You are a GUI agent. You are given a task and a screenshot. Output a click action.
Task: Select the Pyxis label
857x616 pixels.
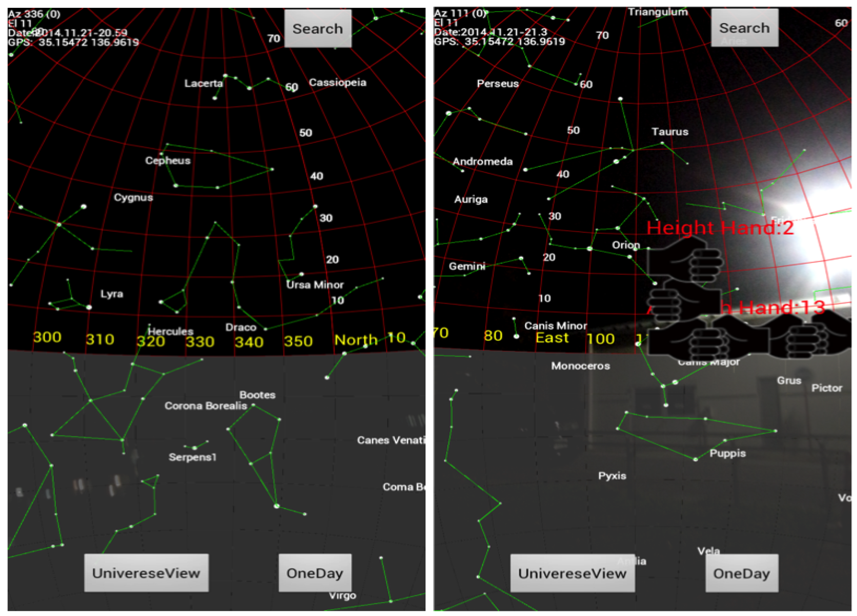[612, 475]
